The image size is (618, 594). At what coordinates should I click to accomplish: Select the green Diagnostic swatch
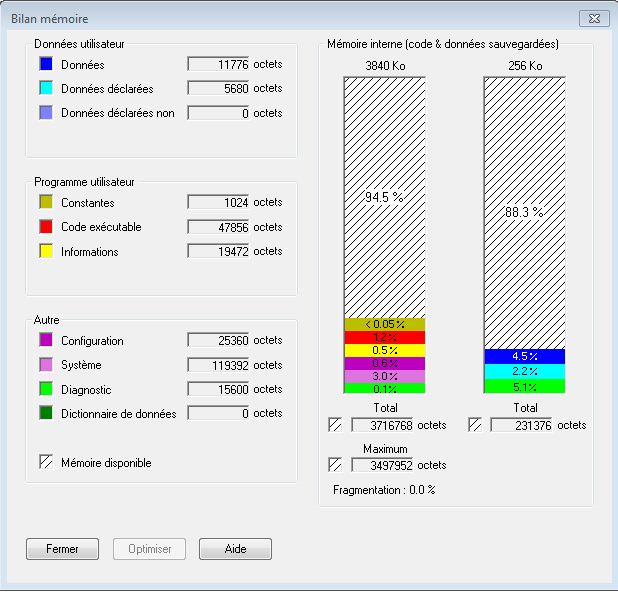click(x=46, y=390)
